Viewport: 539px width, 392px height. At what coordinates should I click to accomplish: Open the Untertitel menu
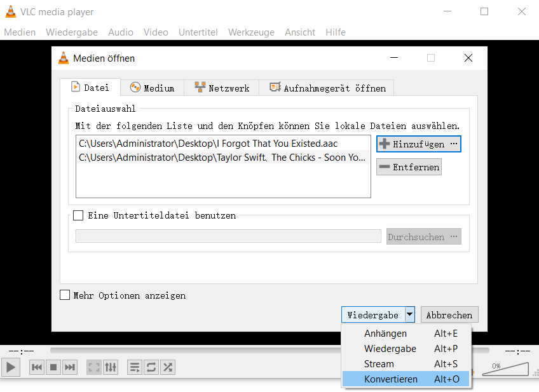point(198,32)
